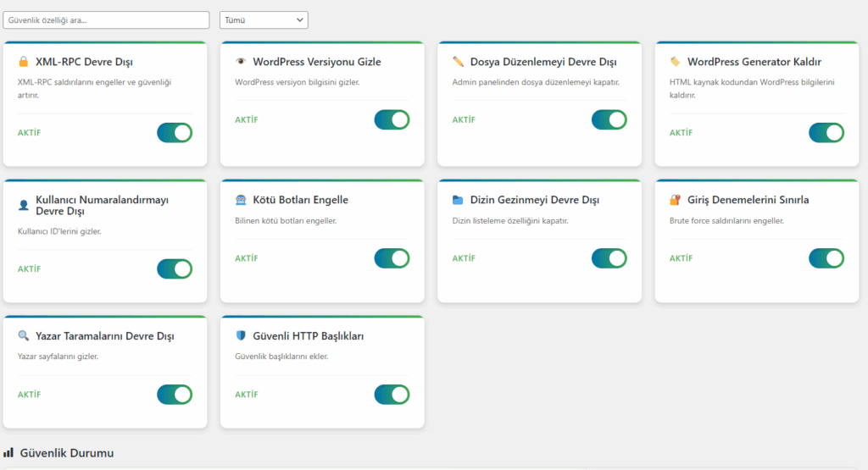Image resolution: width=868 pixels, height=470 pixels.
Task: Toggle the Dosya Düzenlemeyi Devre Dışı switch
Action: (x=609, y=120)
